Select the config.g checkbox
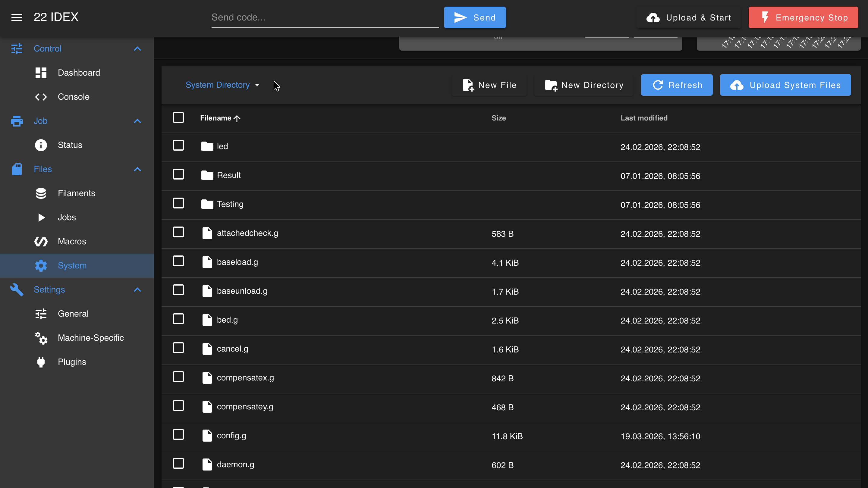This screenshot has height=488, width=868. 178,435
